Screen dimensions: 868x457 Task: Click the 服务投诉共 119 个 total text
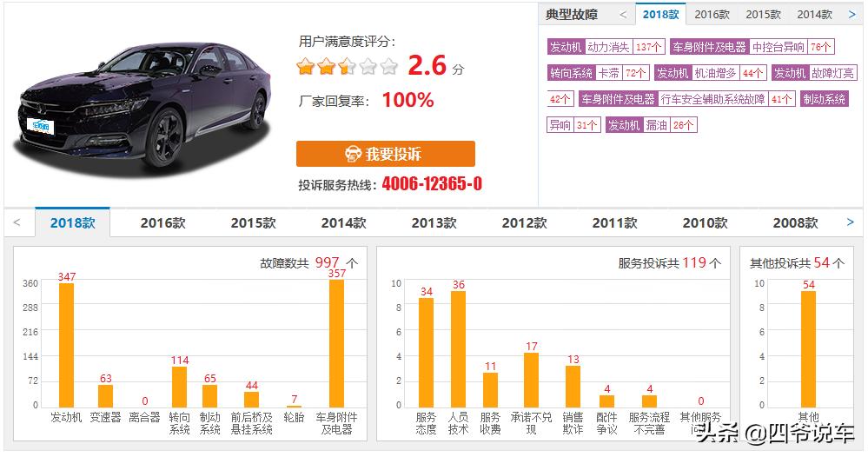click(x=670, y=262)
